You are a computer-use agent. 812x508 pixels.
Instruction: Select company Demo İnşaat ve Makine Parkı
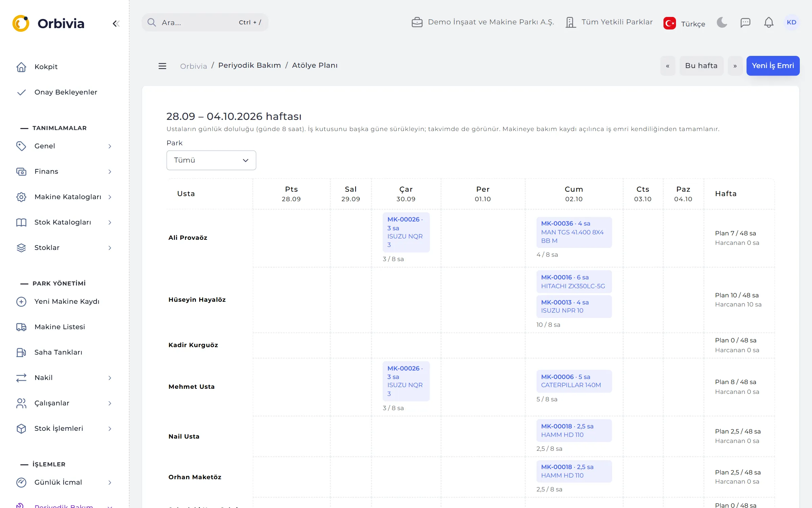click(482, 22)
